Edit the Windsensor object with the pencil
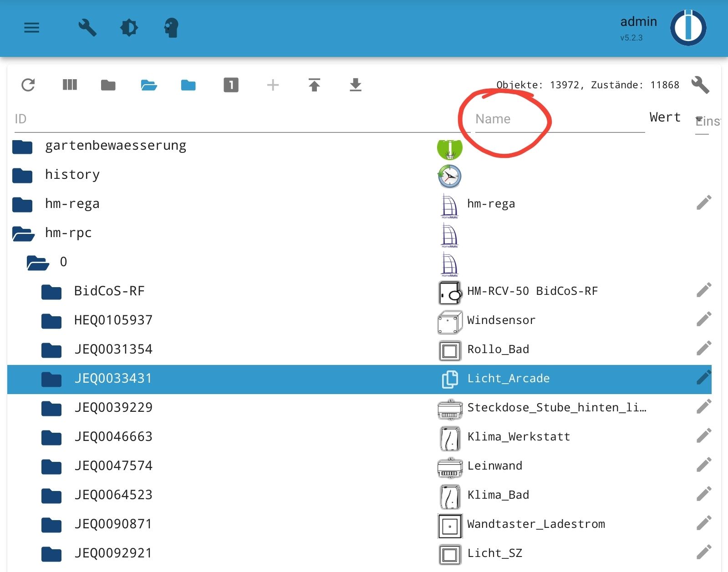Viewport: 728px width, 572px height. [704, 319]
